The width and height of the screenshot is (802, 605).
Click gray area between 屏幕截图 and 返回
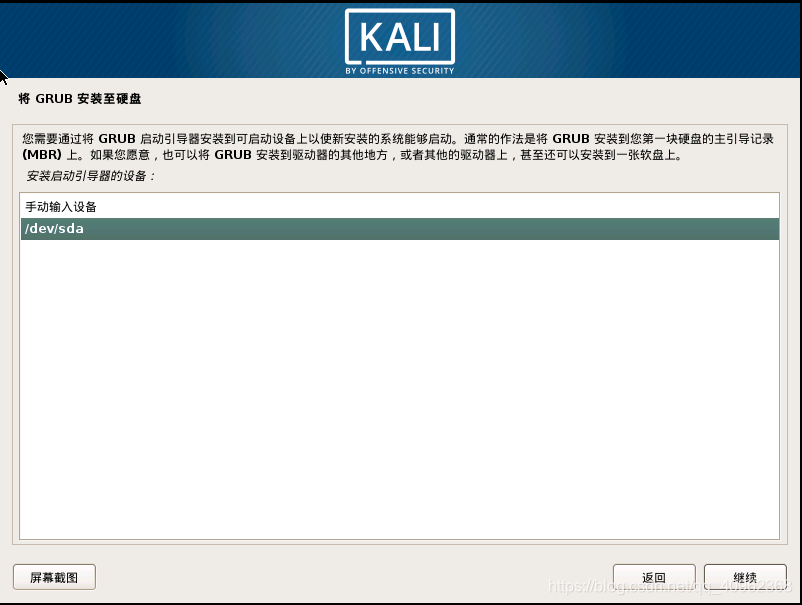[x=354, y=577]
